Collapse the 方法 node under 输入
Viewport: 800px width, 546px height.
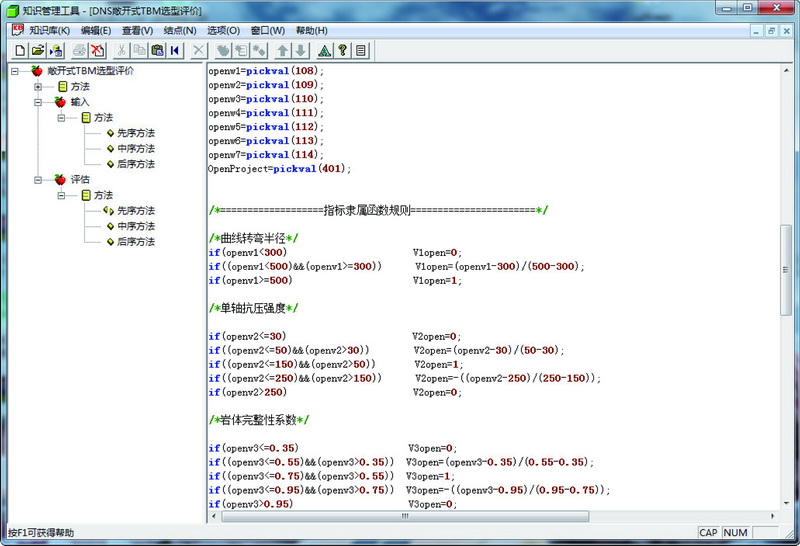click(x=61, y=118)
